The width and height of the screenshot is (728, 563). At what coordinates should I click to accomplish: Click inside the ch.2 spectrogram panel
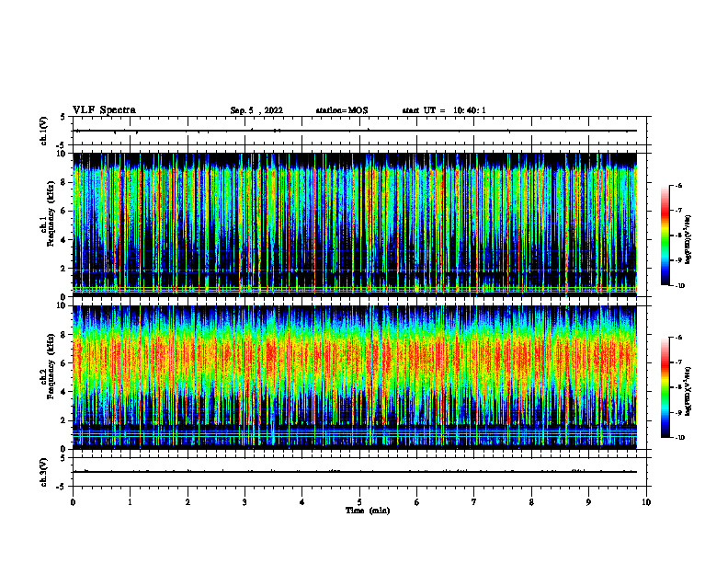coord(355,377)
